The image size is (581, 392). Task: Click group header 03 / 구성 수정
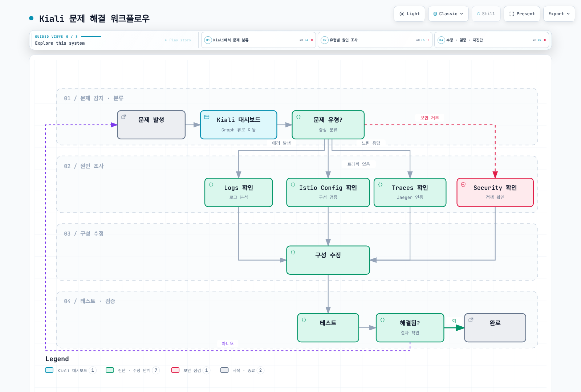click(x=84, y=234)
